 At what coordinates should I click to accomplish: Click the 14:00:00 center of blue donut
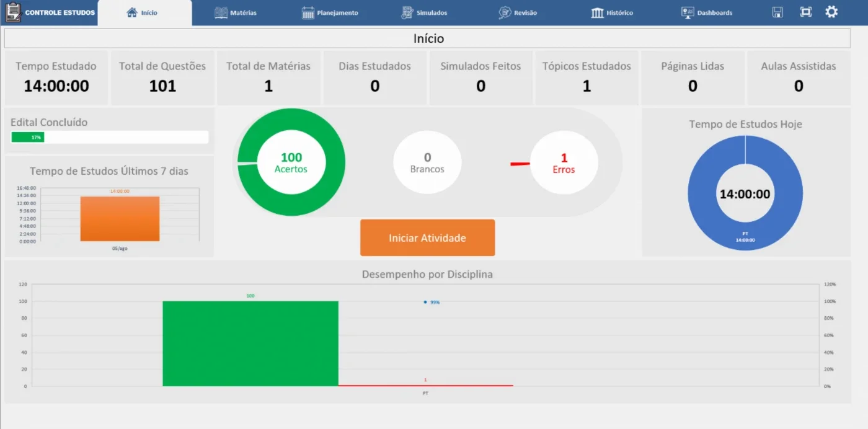coord(745,194)
